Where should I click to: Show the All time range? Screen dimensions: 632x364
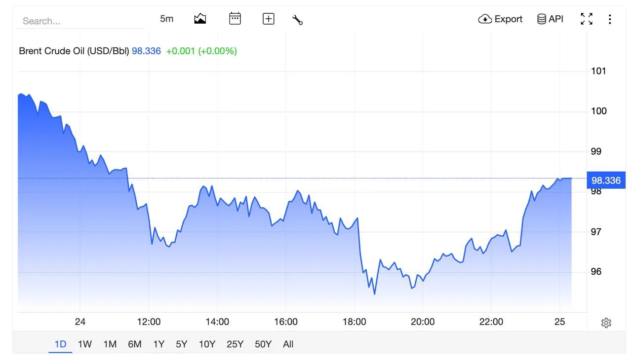[288, 344]
